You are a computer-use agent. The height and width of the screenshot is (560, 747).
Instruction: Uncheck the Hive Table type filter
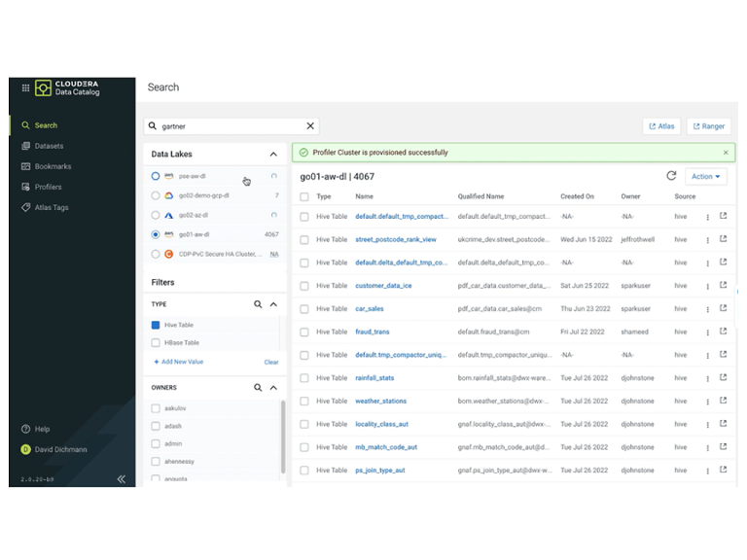coord(156,326)
